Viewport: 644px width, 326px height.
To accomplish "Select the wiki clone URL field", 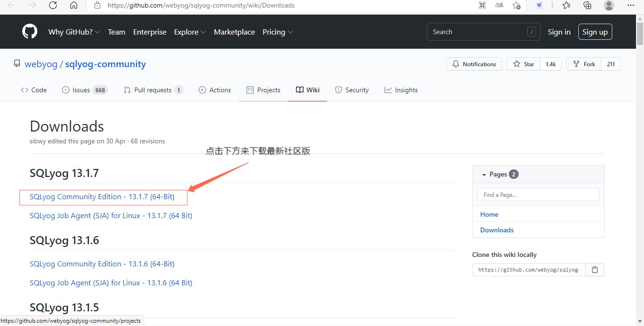I will 529,270.
